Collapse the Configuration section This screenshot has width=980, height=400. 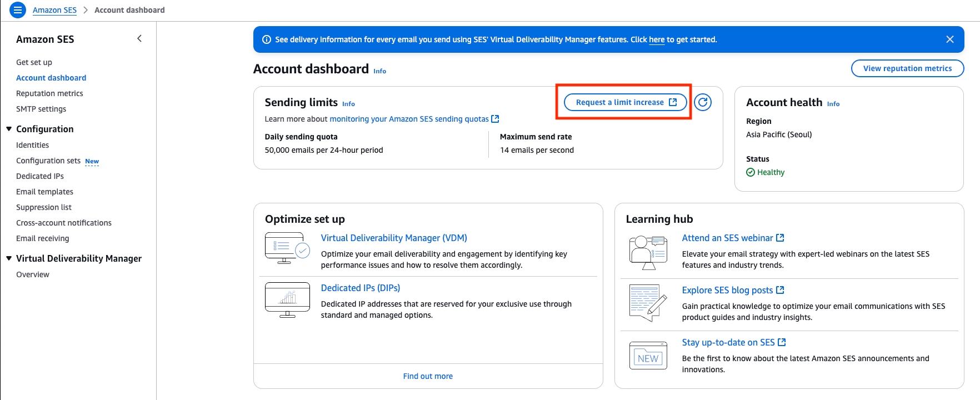(x=9, y=129)
